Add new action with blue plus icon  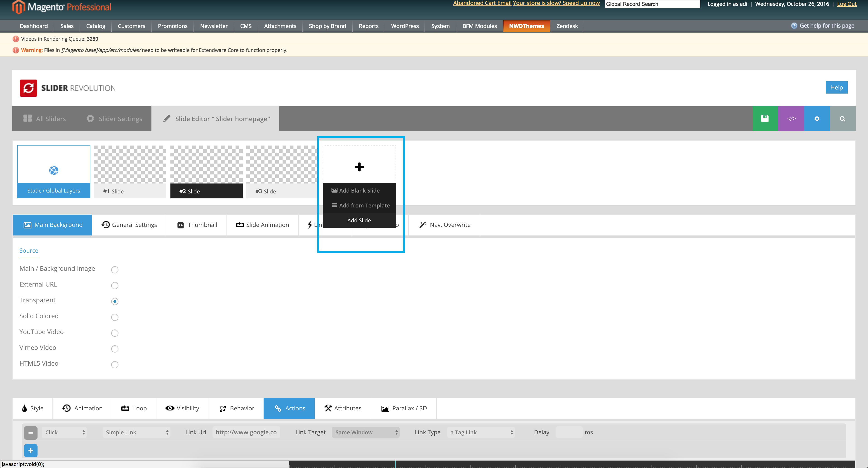tap(31, 450)
